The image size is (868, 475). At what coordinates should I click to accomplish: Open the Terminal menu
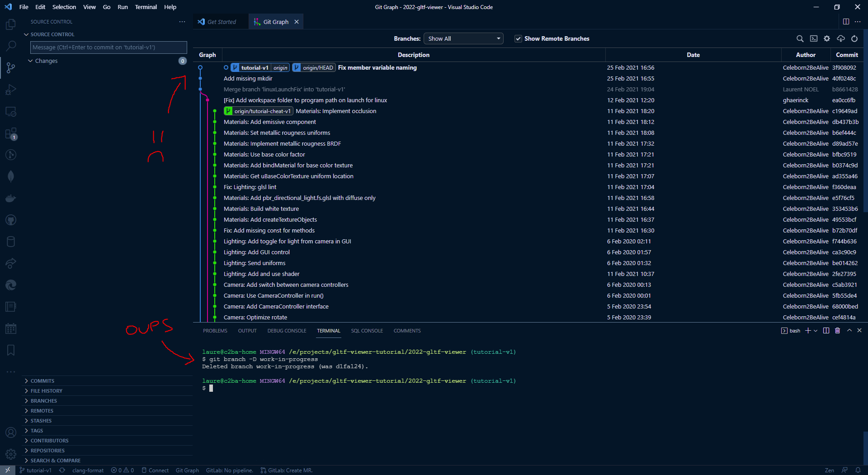[x=146, y=7]
